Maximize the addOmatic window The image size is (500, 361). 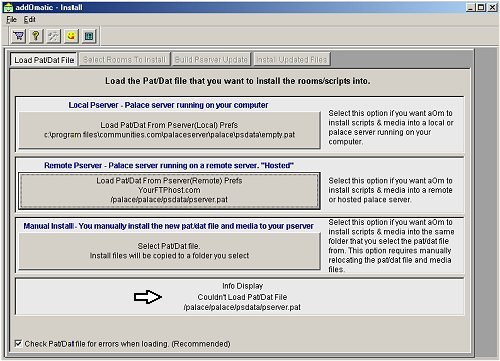point(481,7)
